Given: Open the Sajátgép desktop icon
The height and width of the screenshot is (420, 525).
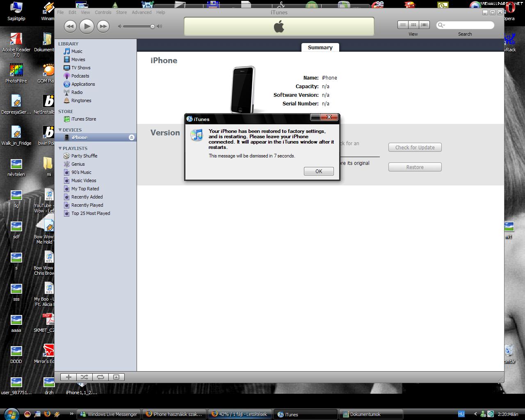Looking at the screenshot, I should [x=16, y=11].
